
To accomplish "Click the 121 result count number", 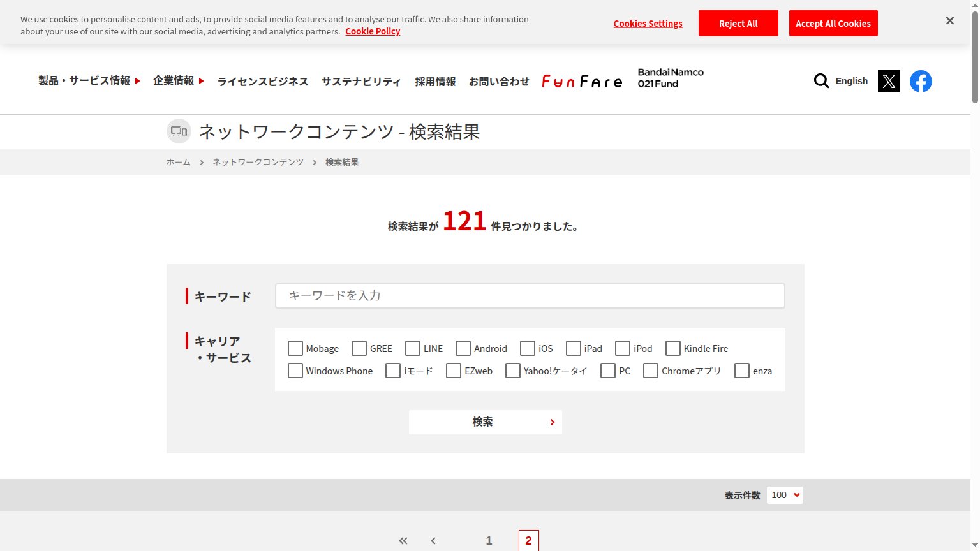I will [x=464, y=221].
